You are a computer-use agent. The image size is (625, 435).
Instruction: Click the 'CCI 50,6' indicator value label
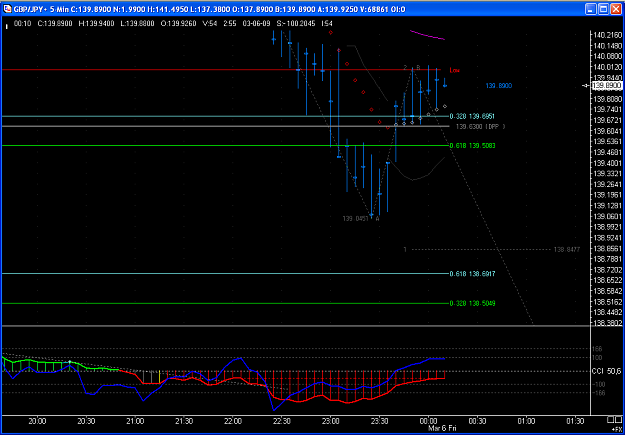click(606, 372)
